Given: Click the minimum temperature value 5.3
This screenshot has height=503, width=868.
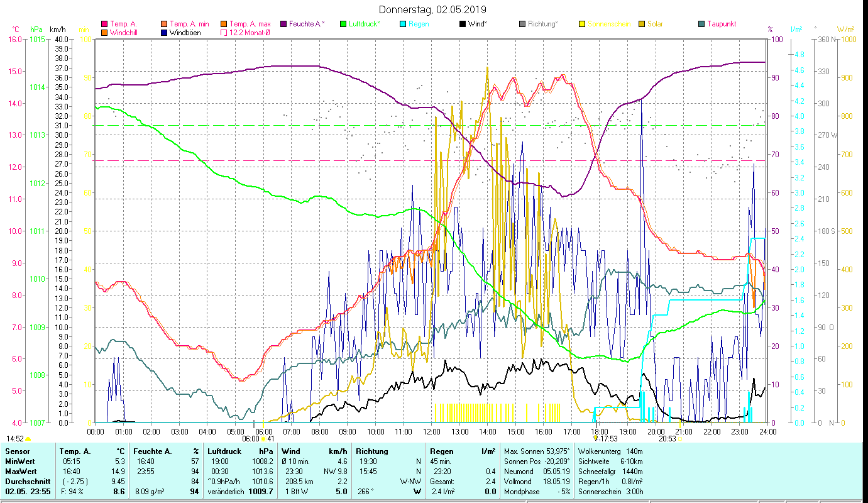Looking at the screenshot, I should [120, 462].
